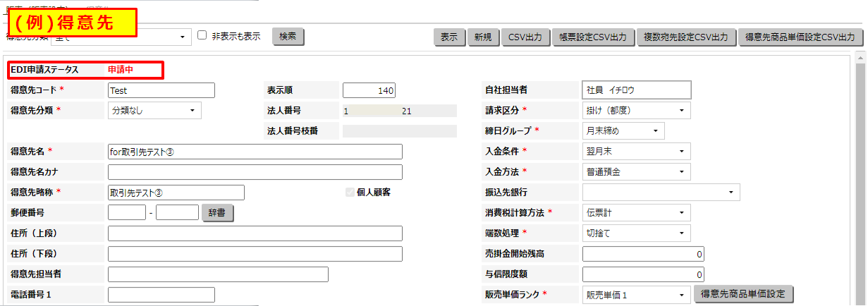Click the 新規 button

pos(483,37)
